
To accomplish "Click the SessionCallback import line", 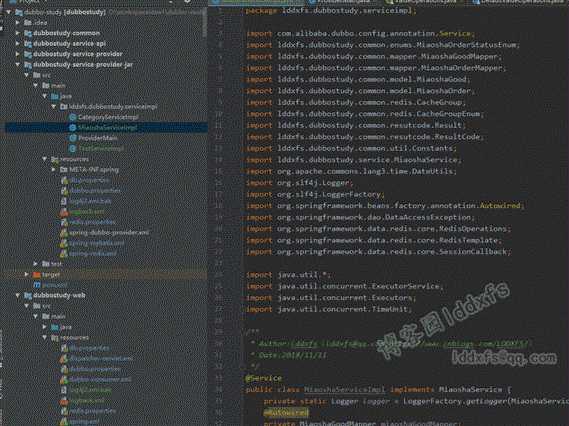I will (379, 252).
